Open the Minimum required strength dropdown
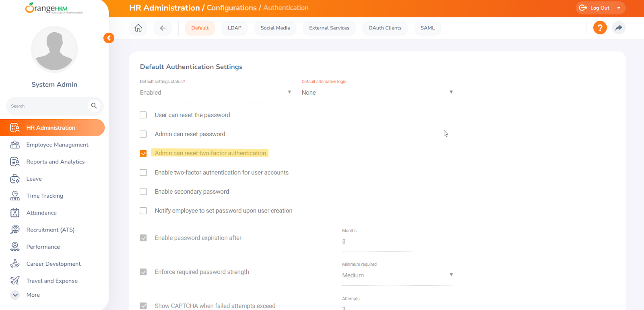 click(398, 275)
